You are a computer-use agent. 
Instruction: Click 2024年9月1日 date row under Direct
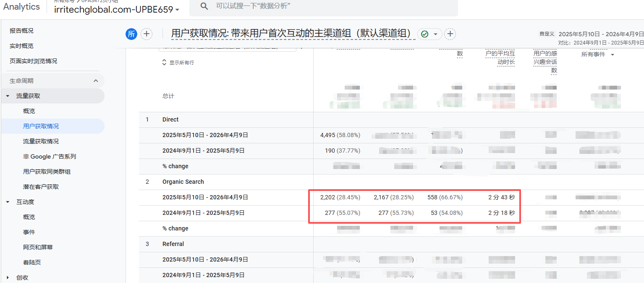point(204,151)
